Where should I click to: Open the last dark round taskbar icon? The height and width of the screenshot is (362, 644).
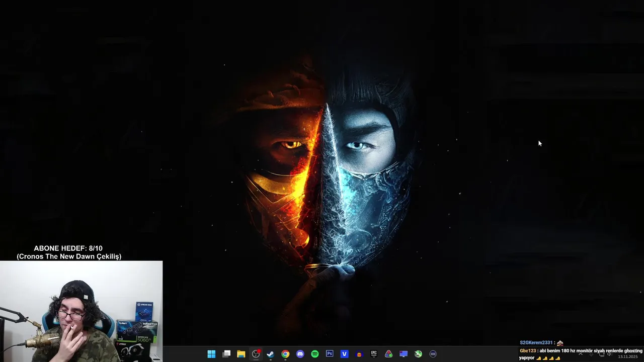(433, 354)
